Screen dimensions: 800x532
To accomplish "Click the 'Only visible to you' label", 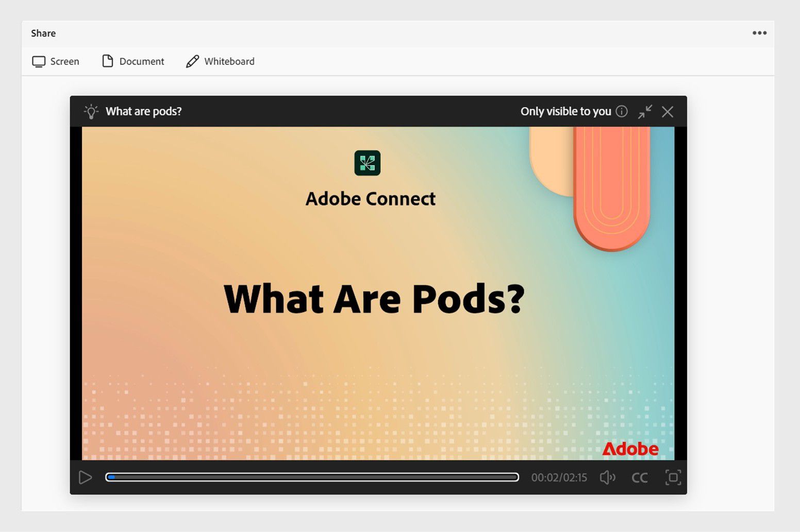I will coord(565,111).
